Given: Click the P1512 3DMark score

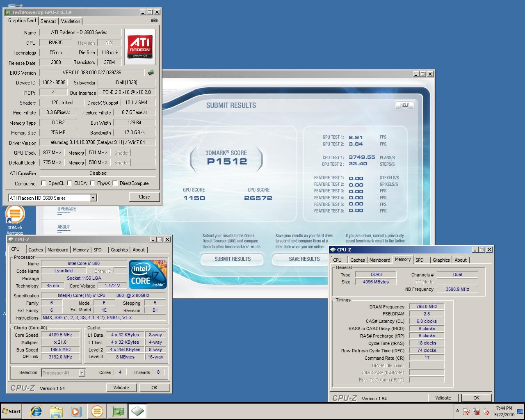Looking at the screenshot, I should click(x=227, y=162).
